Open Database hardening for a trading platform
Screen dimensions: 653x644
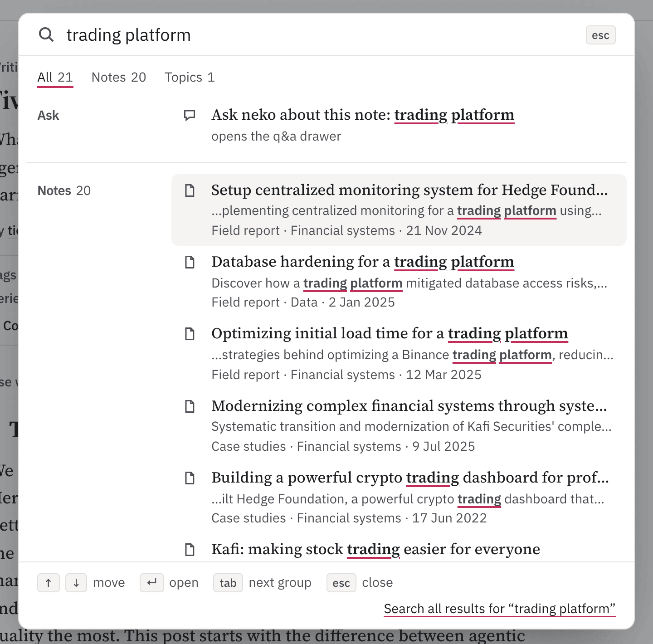[x=399, y=282]
